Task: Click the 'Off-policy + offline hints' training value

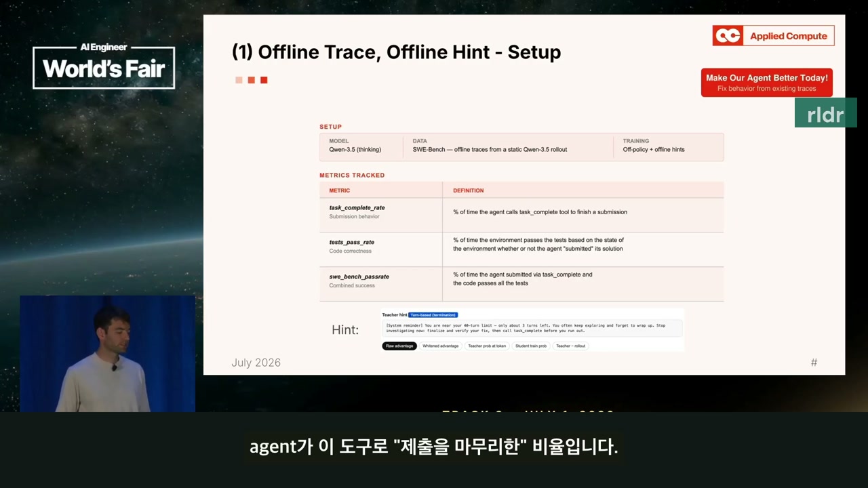Action: [654, 149]
